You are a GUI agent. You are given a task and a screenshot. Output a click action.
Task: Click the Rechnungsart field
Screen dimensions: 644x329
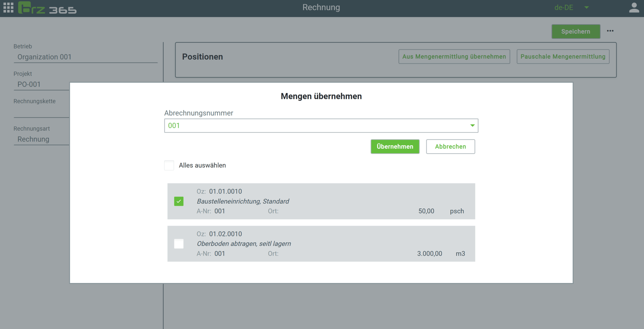[x=41, y=139]
